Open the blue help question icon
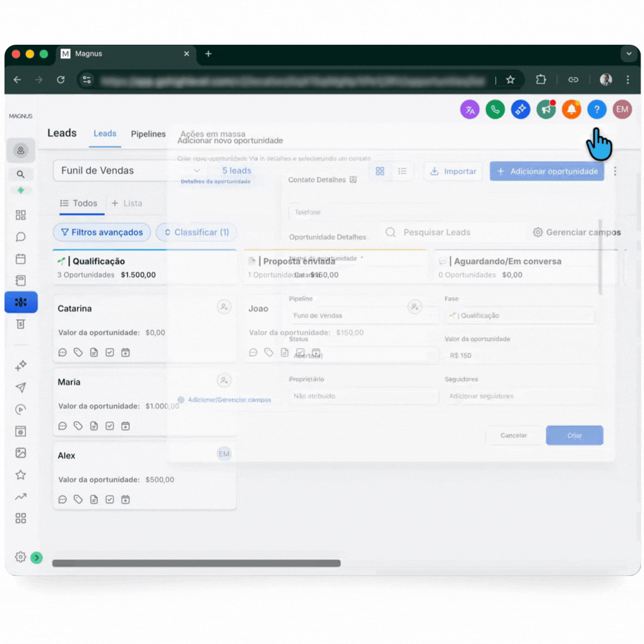This screenshot has height=644, width=644. (x=597, y=110)
